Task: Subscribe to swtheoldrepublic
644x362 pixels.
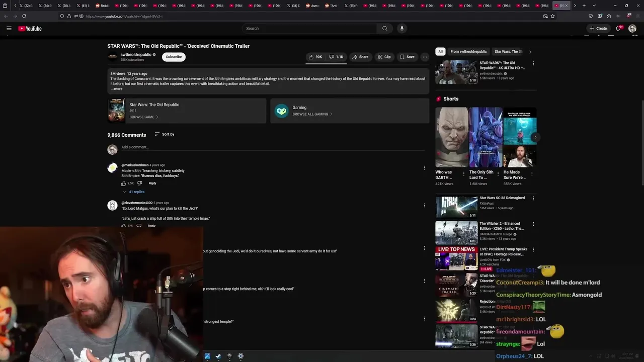Action: pos(174,57)
